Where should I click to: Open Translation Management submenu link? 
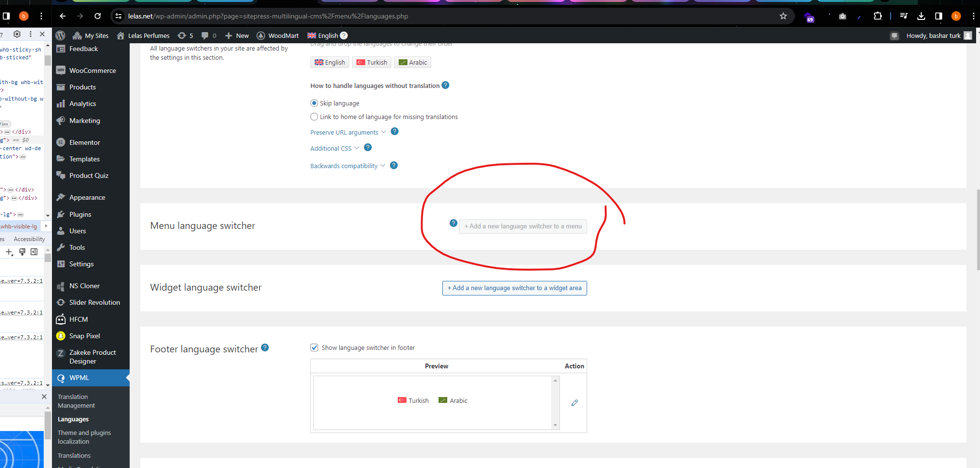click(76, 401)
